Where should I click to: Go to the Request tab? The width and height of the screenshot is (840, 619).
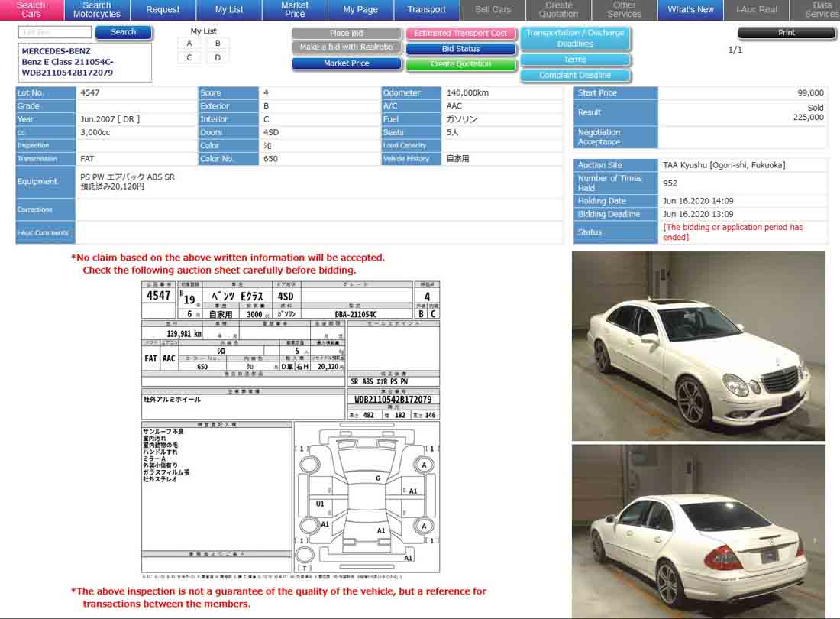click(x=163, y=10)
